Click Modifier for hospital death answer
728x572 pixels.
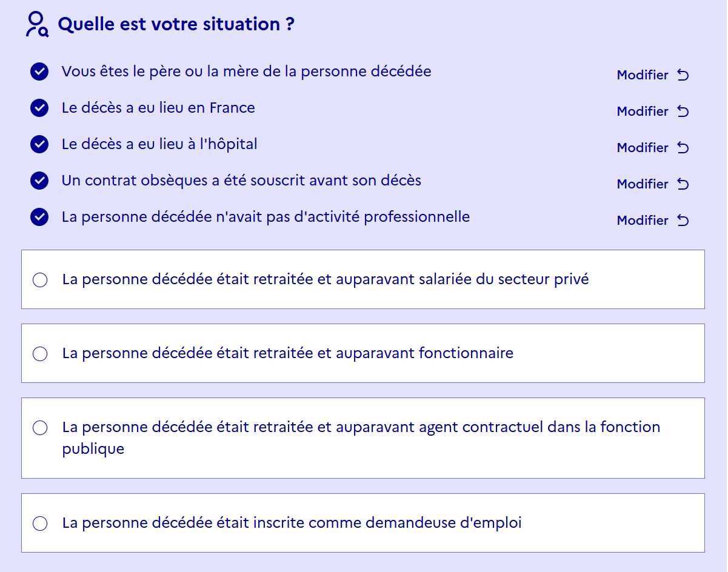(x=643, y=148)
